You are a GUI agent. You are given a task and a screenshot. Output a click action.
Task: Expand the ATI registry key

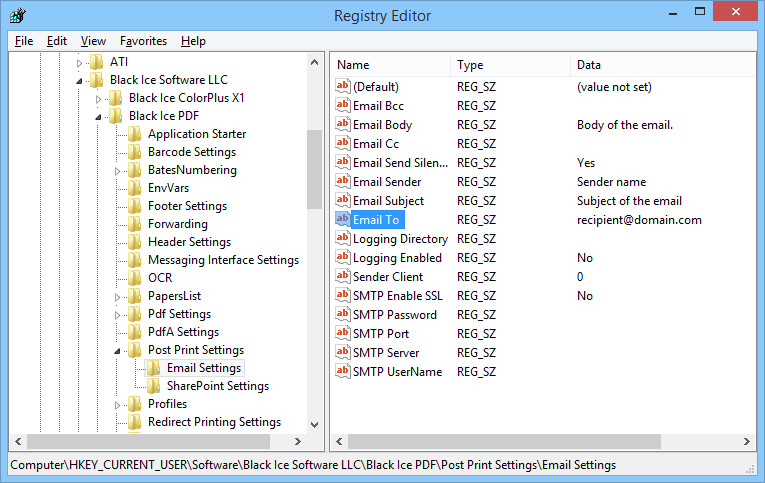coord(79,63)
